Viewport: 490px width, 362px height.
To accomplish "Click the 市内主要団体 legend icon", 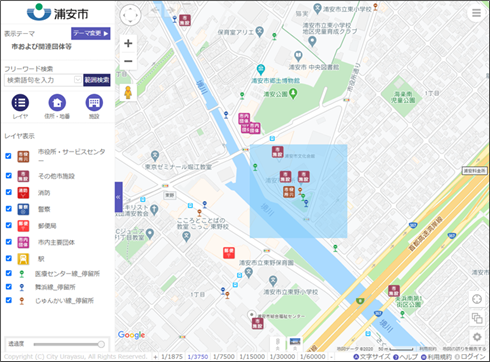I will 23,242.
